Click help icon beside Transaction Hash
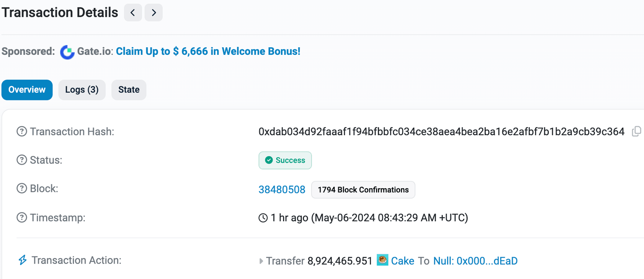644x279 pixels. [21, 132]
